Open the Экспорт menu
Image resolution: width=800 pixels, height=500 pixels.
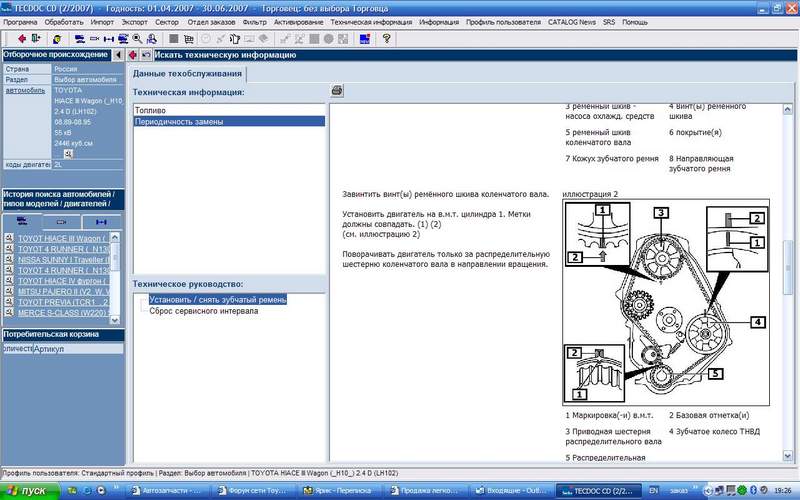coord(133,21)
